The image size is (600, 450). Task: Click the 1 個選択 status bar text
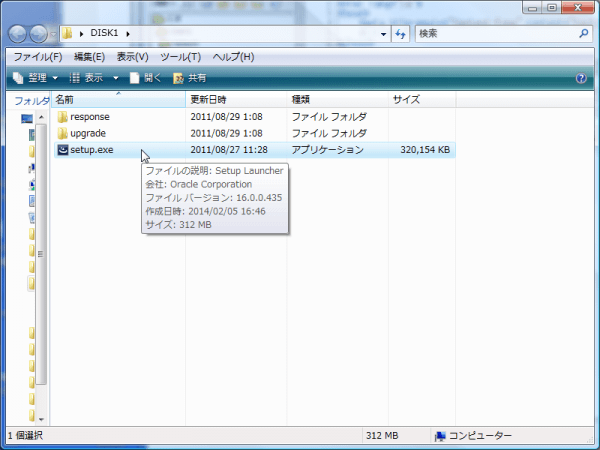tap(25, 436)
